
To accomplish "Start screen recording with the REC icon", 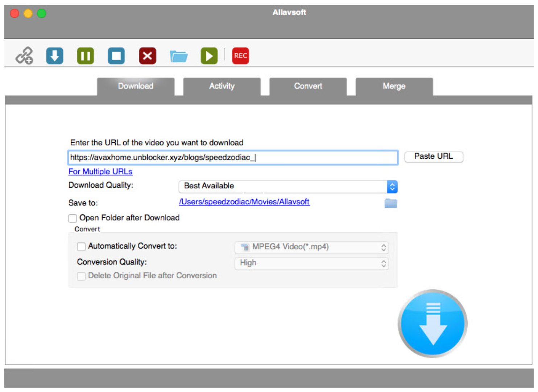I will pos(240,56).
